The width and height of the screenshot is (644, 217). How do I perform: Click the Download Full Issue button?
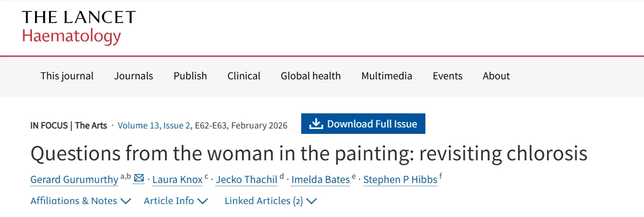click(363, 124)
